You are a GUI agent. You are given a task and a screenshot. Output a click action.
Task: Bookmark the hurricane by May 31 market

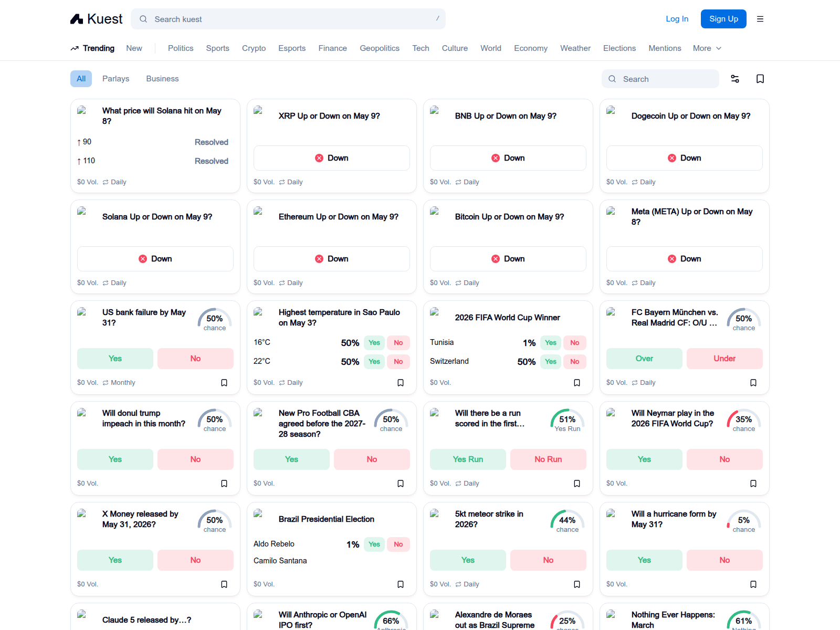(x=753, y=584)
